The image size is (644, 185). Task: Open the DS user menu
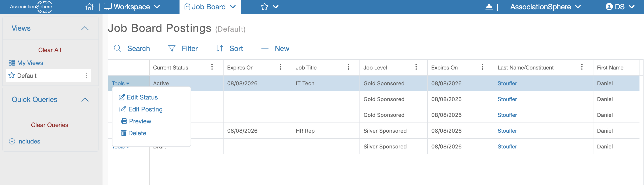point(620,7)
